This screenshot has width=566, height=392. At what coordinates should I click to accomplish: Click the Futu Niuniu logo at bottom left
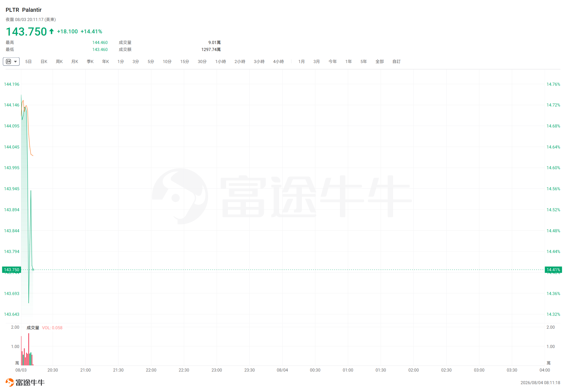tap(25, 382)
